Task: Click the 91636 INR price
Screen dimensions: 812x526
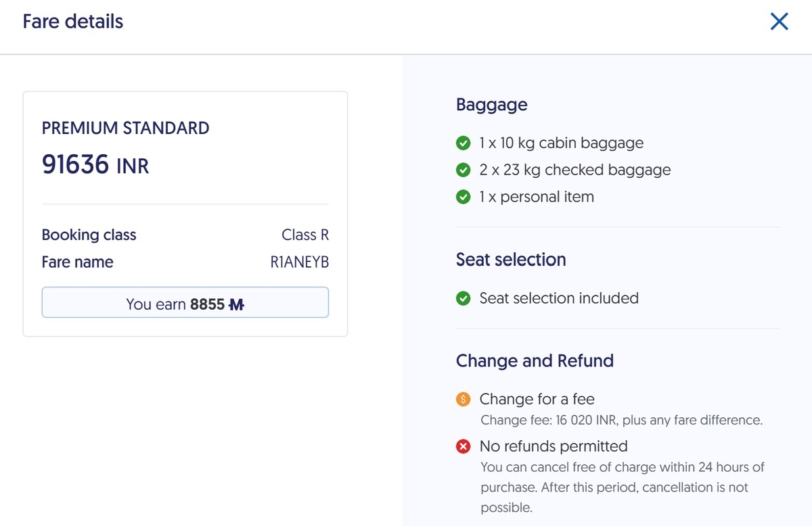Action: (95, 164)
